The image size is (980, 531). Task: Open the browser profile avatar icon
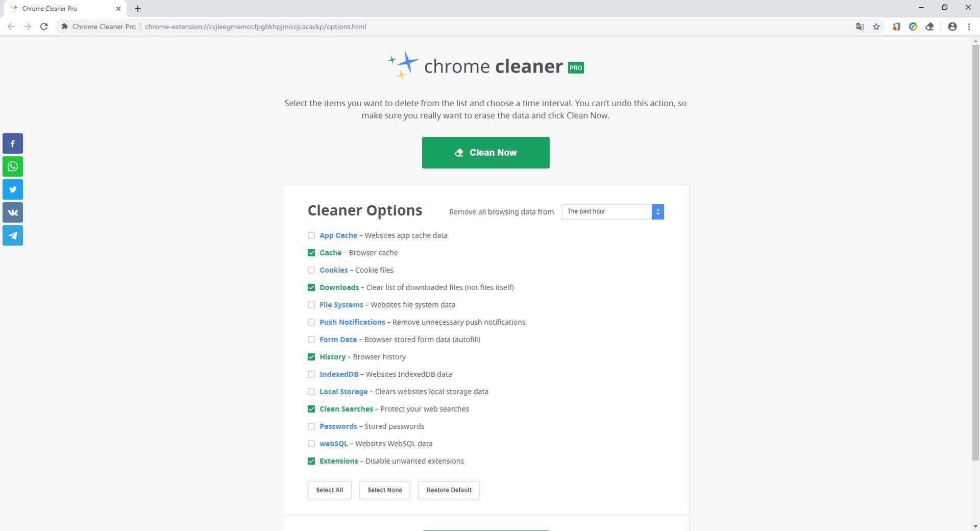pyautogui.click(x=952, y=27)
